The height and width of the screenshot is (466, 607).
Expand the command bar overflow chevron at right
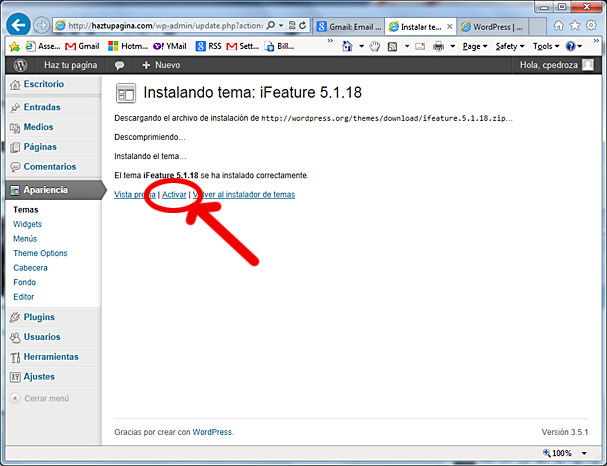(596, 41)
